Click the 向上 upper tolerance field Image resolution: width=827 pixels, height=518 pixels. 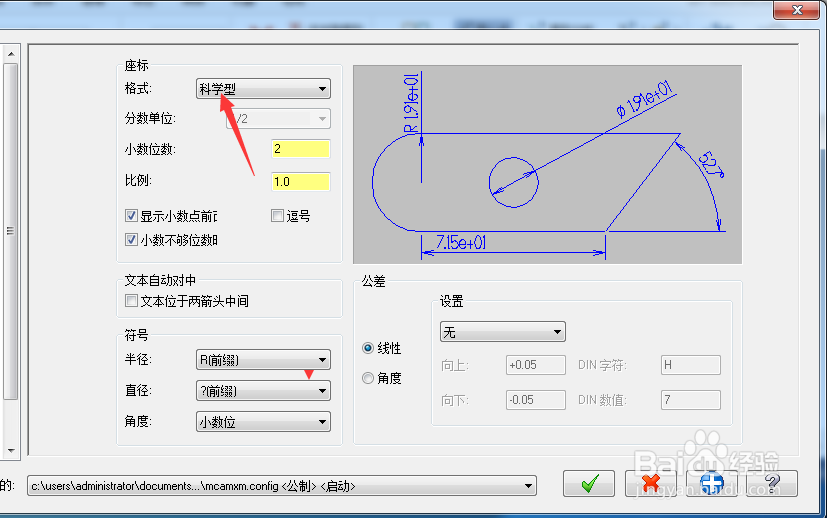[x=536, y=365]
